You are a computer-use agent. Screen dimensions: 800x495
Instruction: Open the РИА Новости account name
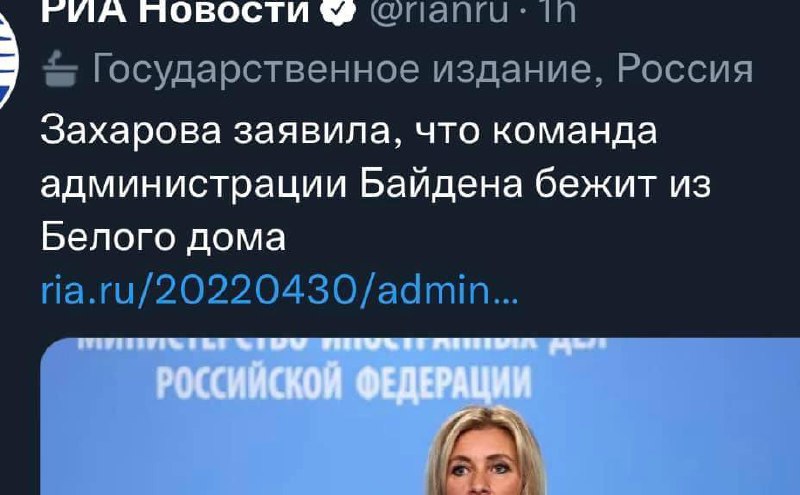(x=175, y=11)
